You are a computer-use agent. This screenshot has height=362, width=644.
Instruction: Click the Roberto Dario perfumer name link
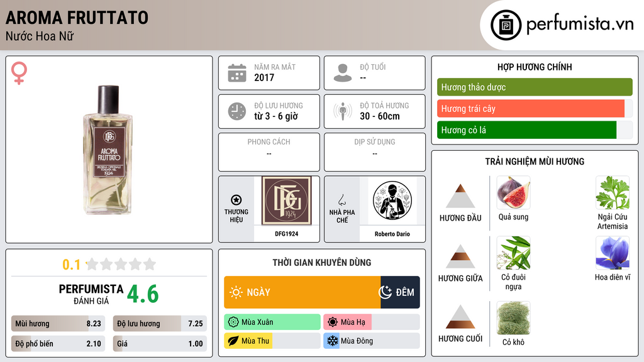point(392,234)
